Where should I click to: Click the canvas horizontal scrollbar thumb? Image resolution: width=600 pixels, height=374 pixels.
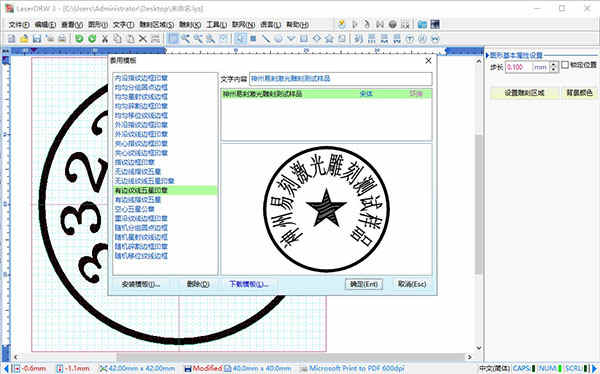(x=291, y=357)
